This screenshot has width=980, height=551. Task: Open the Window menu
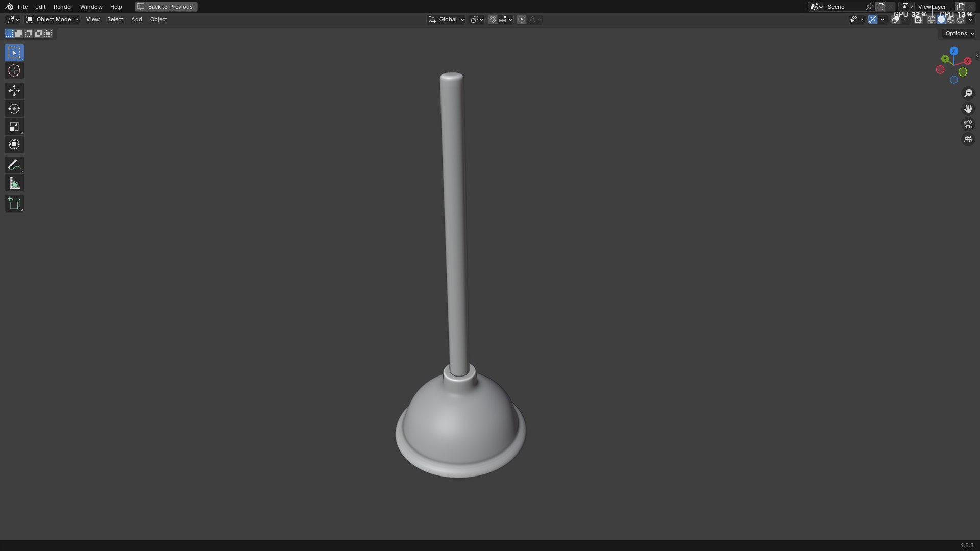(x=91, y=7)
